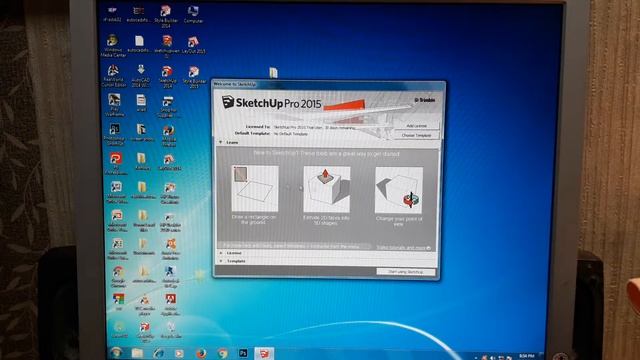Screen dimensions: 640x360
Task: Open Mozilla Firefox desktop icon
Action: tap(169, 135)
